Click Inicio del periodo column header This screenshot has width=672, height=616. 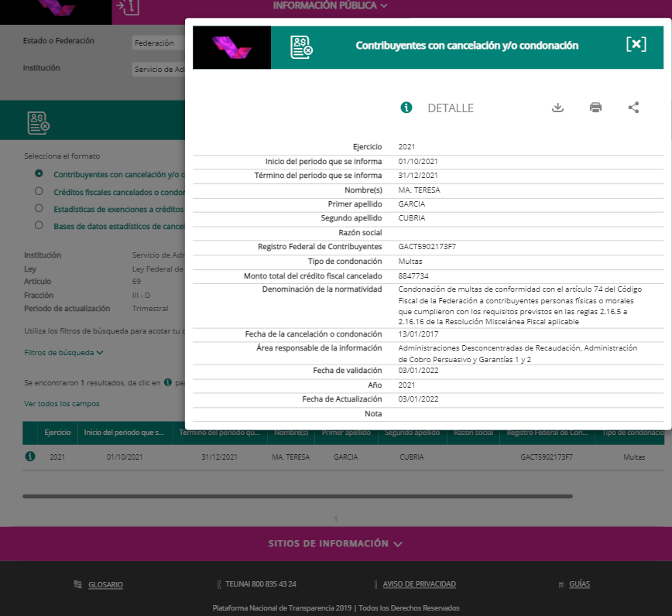click(x=125, y=433)
